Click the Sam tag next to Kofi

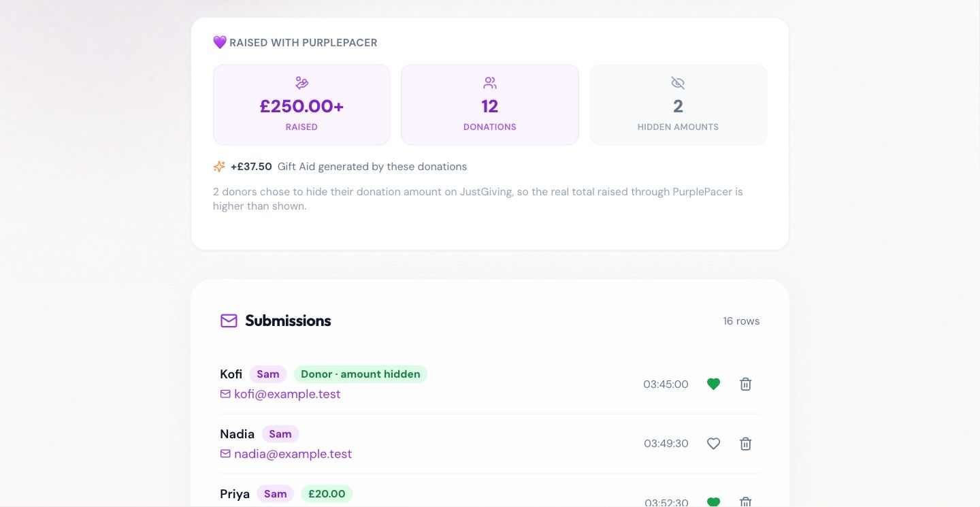[268, 374]
